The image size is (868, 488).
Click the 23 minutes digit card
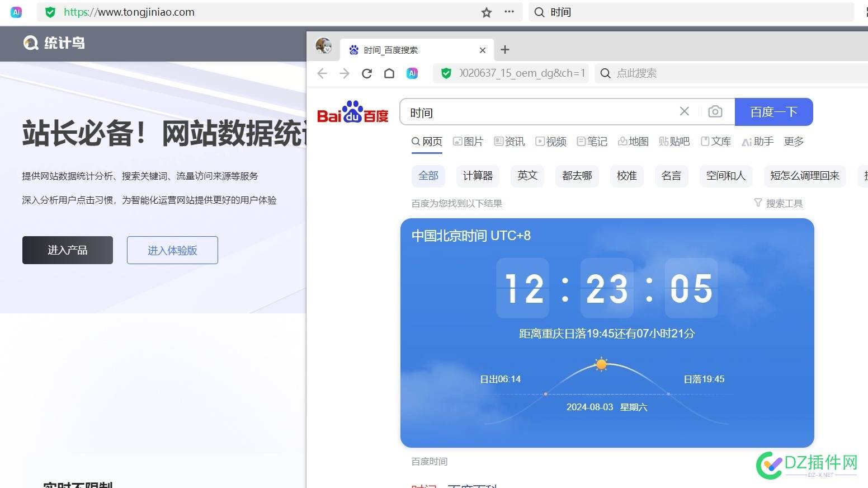click(607, 288)
